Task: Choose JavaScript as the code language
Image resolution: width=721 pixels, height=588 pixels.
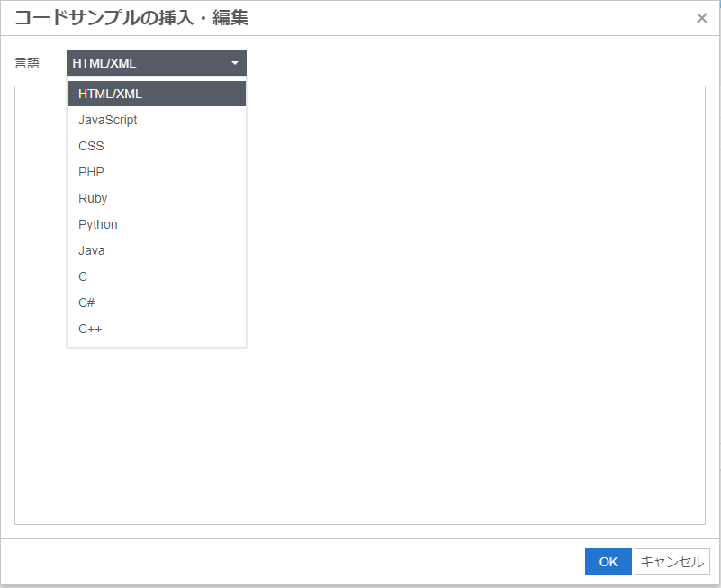Action: 108,120
